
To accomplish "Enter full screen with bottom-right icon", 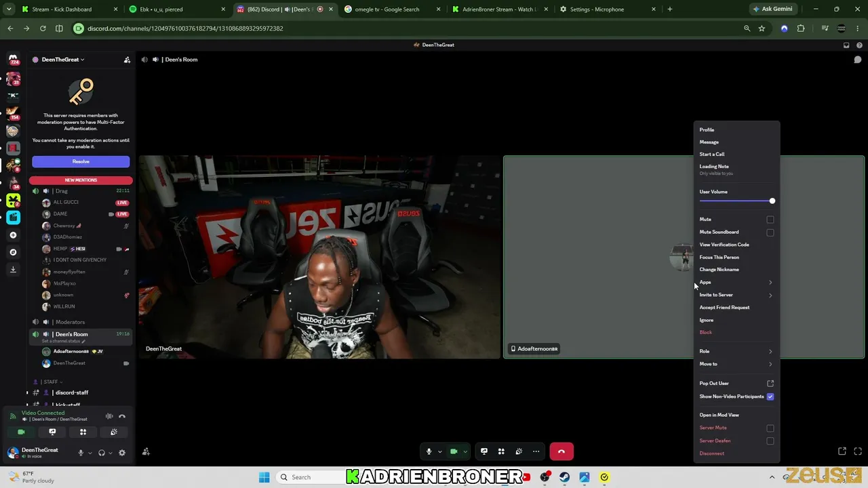I will (858, 451).
